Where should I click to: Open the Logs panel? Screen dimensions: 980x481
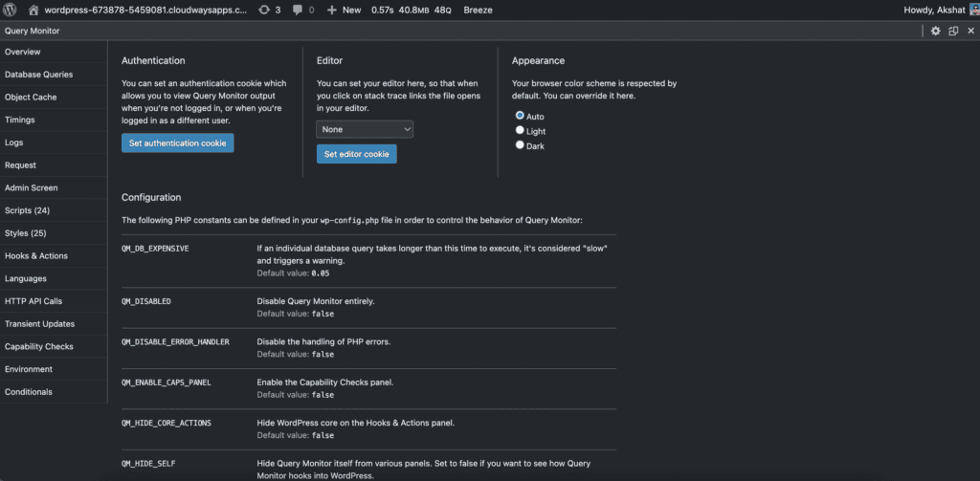click(54, 142)
